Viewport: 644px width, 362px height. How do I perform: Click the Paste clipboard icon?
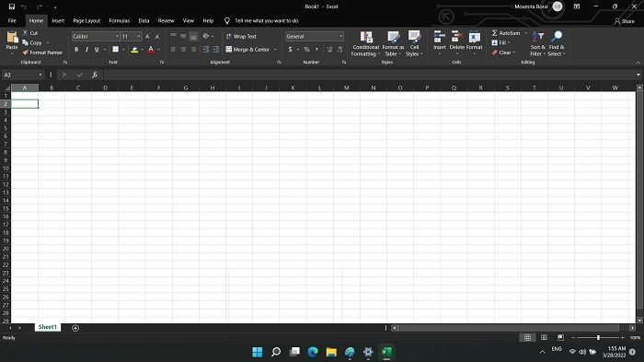point(12,38)
